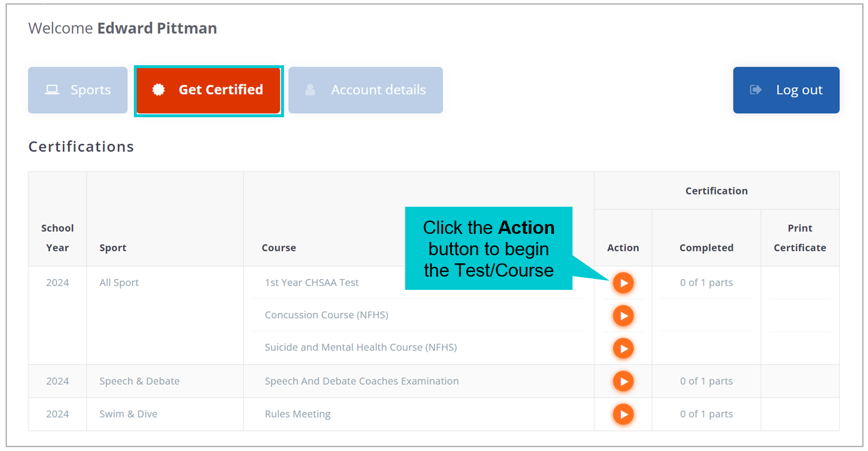Viewport: 868px width, 451px height.
Task: Play Speech And Debate Coaches Examination
Action: pyautogui.click(x=623, y=381)
